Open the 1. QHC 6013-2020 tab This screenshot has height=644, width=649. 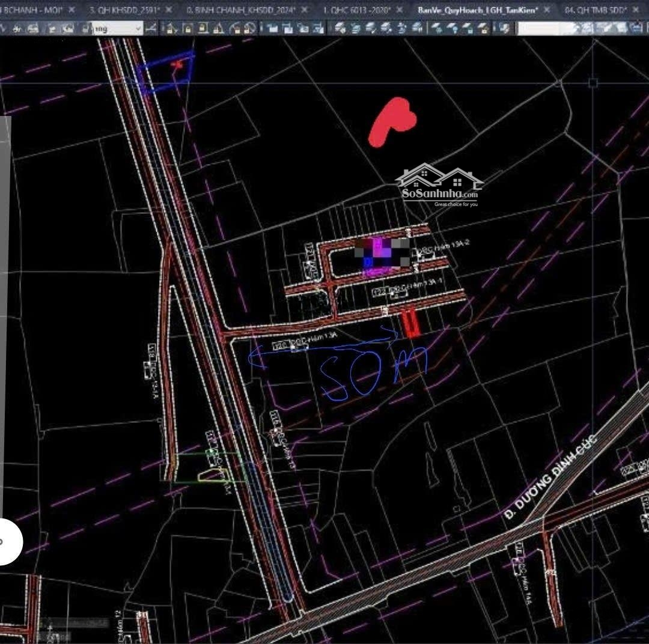[x=356, y=10]
